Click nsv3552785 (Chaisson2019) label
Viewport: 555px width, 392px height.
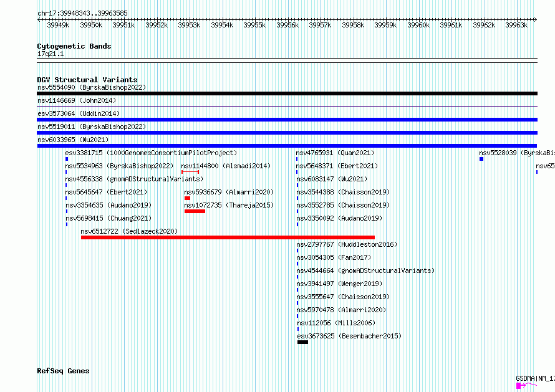343,205
